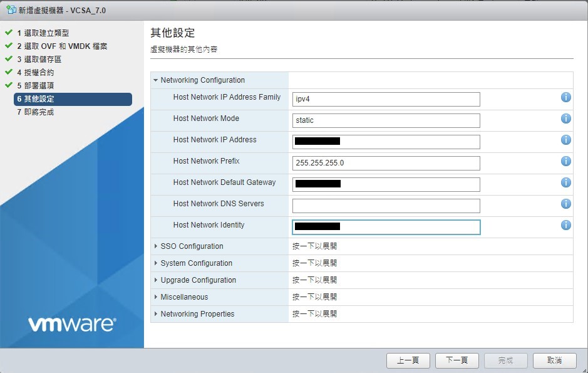Click the 上一頁 back button
588x373 pixels.
pos(408,360)
